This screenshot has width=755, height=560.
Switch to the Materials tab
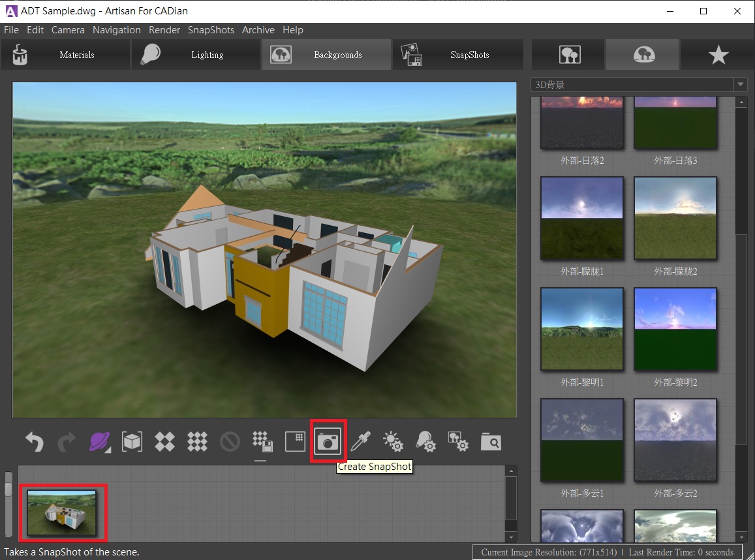(65, 55)
